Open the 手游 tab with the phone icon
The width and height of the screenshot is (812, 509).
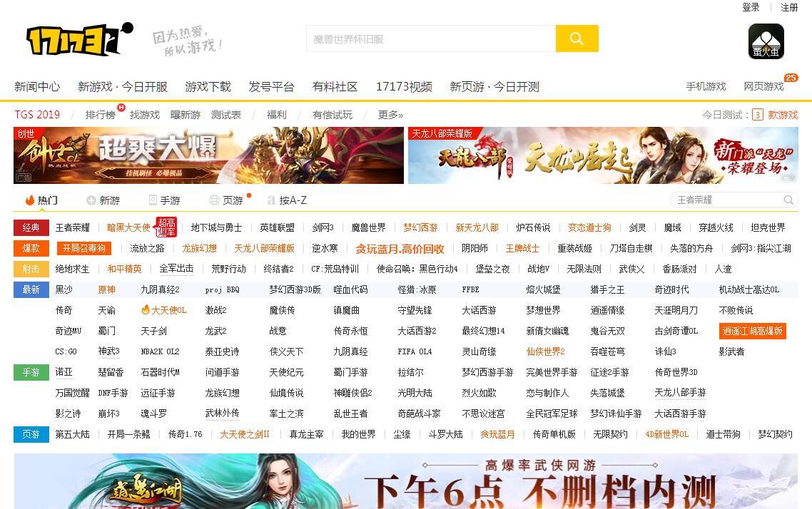tap(164, 200)
